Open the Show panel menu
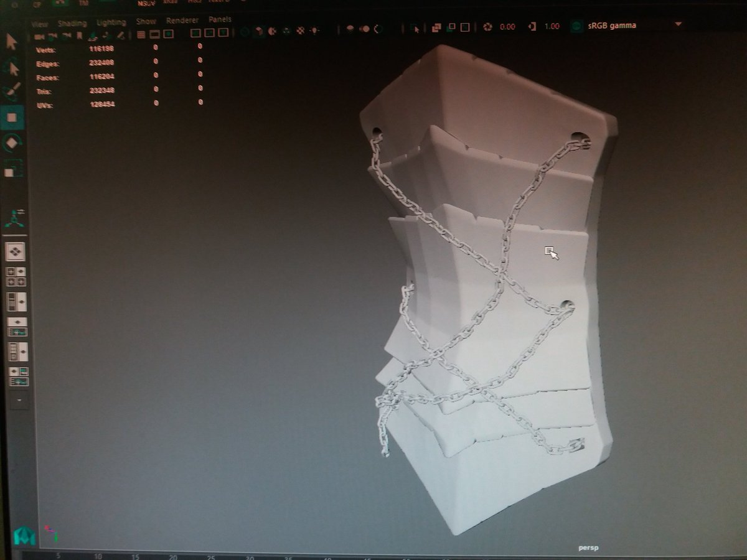 146,21
